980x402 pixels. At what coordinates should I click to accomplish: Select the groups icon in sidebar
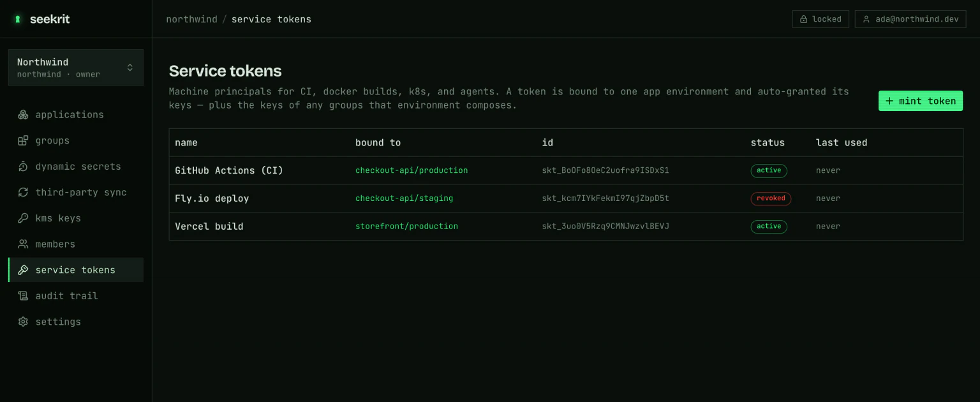(23, 140)
